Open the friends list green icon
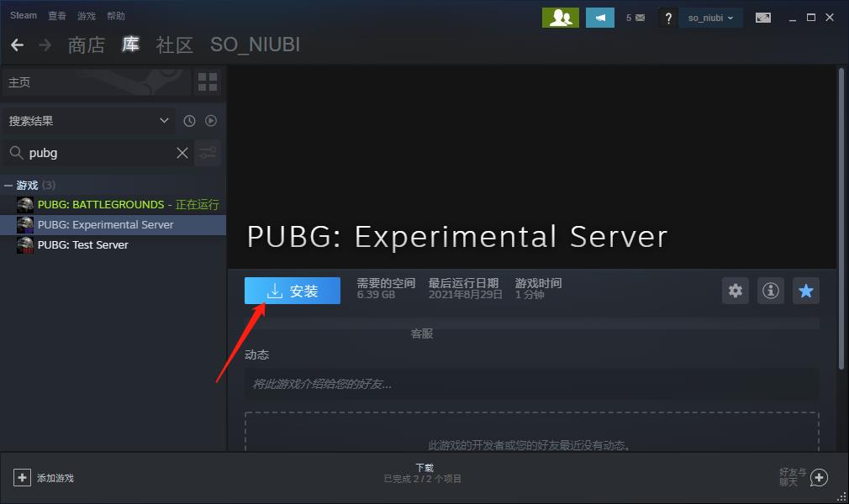The image size is (849, 504). [561, 18]
